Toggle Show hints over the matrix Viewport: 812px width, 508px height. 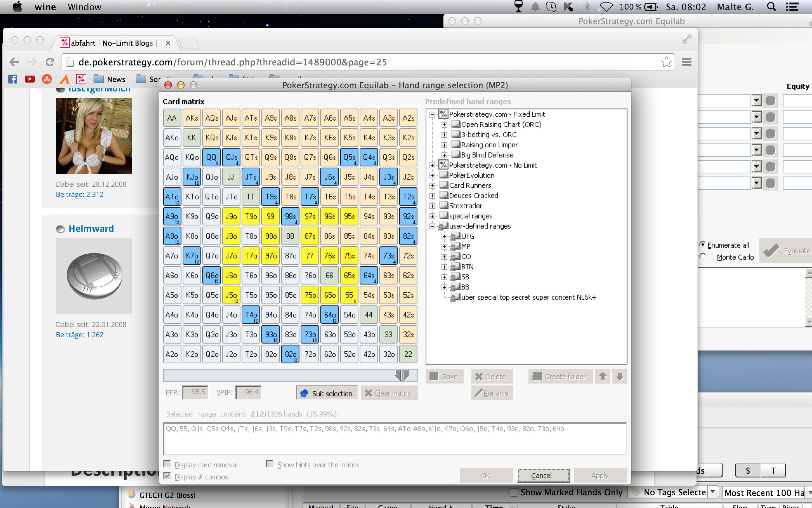[269, 464]
